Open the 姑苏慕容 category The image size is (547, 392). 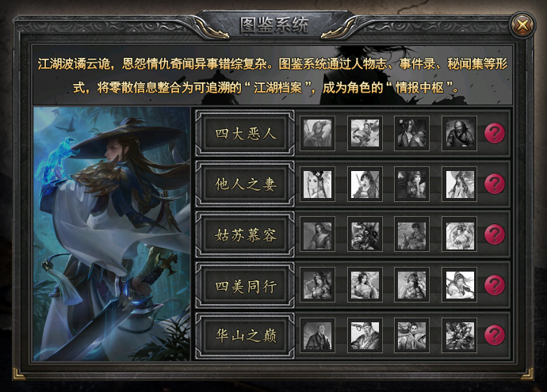click(245, 234)
